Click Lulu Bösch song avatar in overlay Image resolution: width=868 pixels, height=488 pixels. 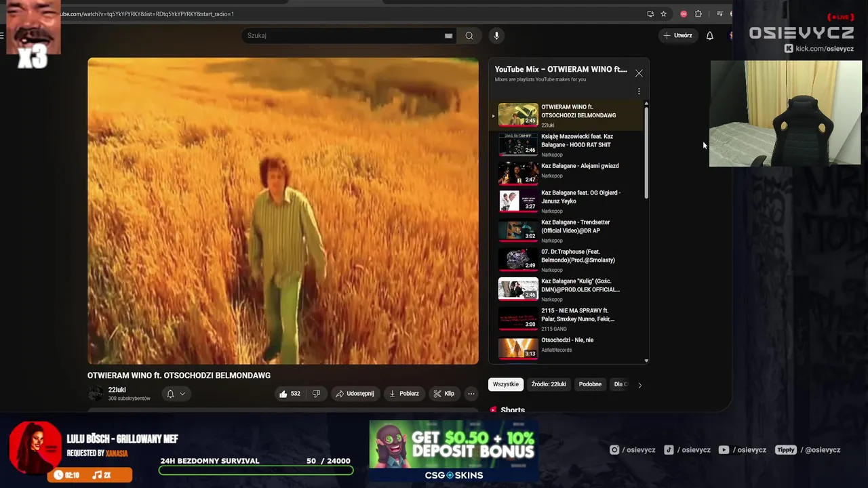[35, 447]
